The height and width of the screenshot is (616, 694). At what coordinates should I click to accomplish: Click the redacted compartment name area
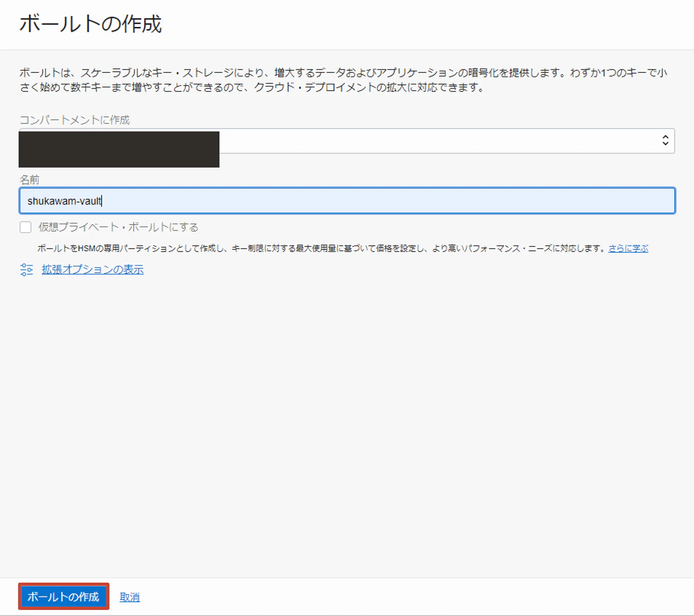118,149
